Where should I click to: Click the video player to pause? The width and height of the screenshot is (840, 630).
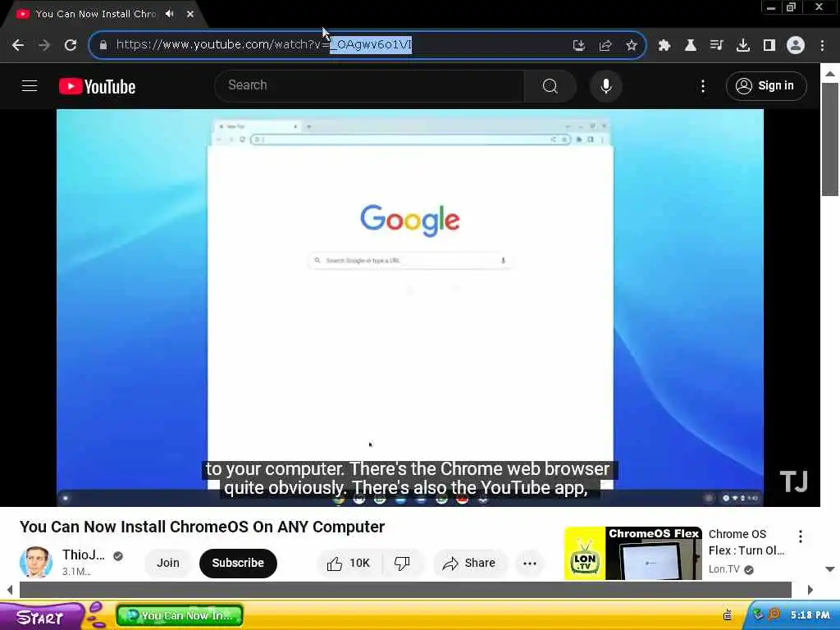click(410, 308)
